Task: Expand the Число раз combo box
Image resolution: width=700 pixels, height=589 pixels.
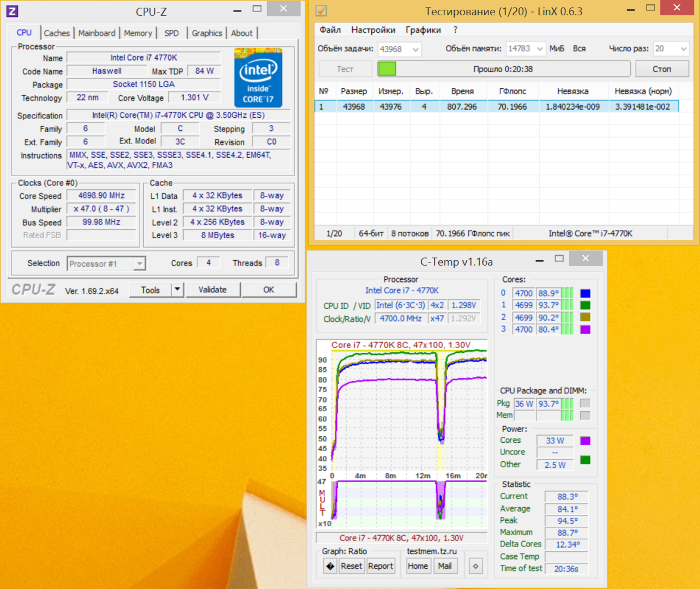Action: coord(683,49)
